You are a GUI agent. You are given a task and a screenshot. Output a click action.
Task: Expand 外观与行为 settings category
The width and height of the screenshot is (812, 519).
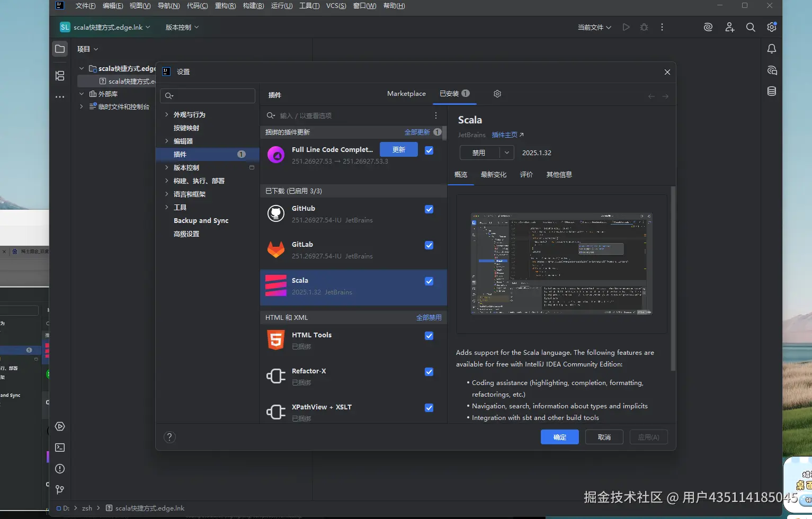point(166,114)
